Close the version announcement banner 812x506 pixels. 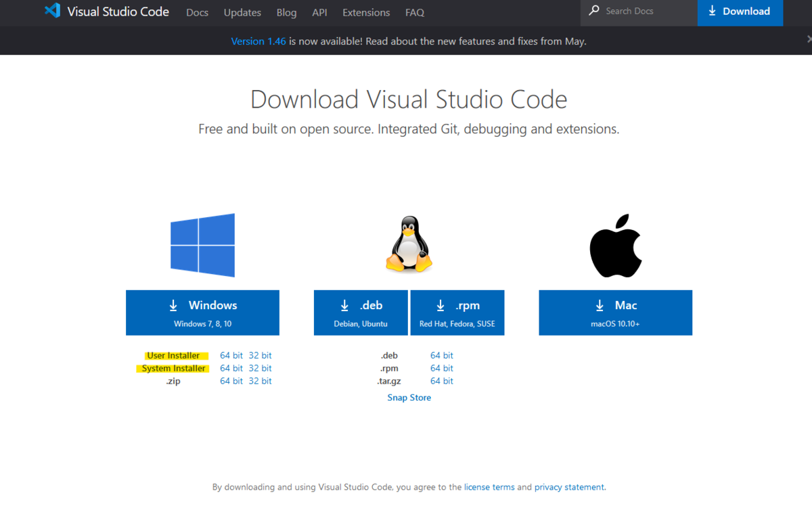point(809,41)
